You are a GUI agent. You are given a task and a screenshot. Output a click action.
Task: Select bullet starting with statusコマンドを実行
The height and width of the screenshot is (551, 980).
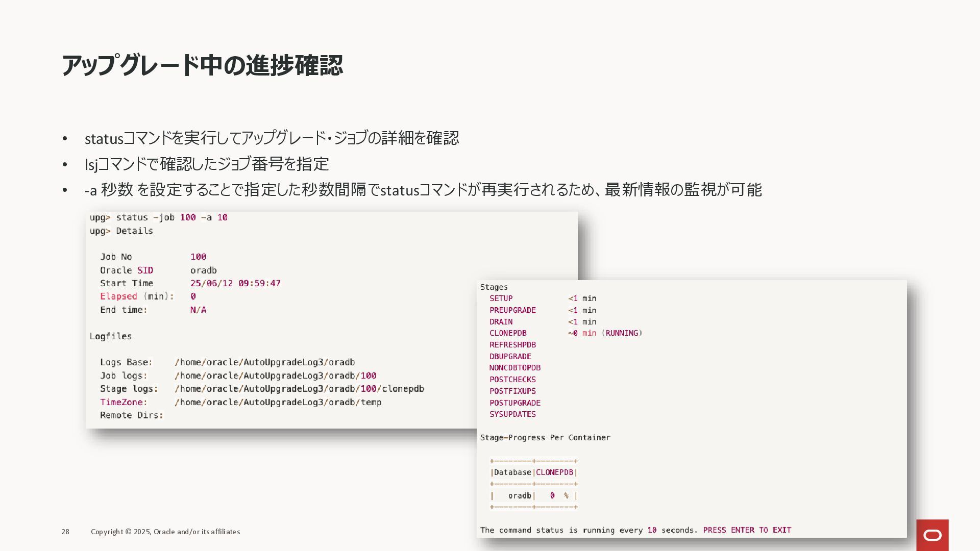272,138
